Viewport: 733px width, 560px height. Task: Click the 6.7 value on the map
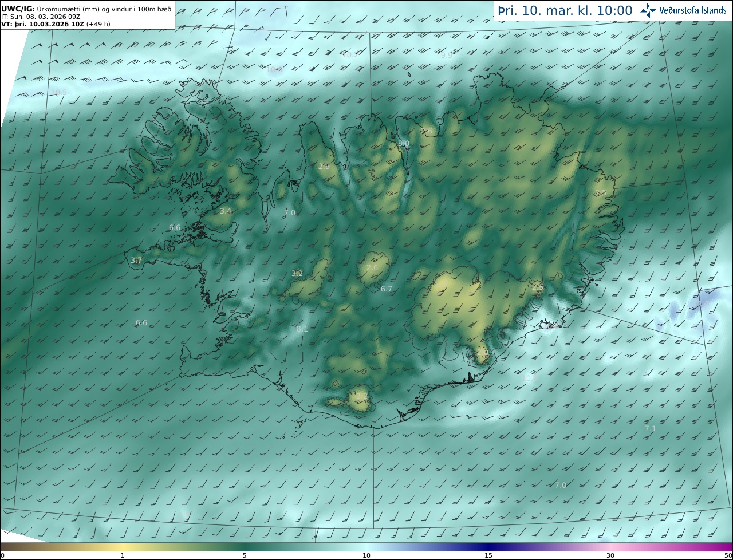[x=387, y=289]
